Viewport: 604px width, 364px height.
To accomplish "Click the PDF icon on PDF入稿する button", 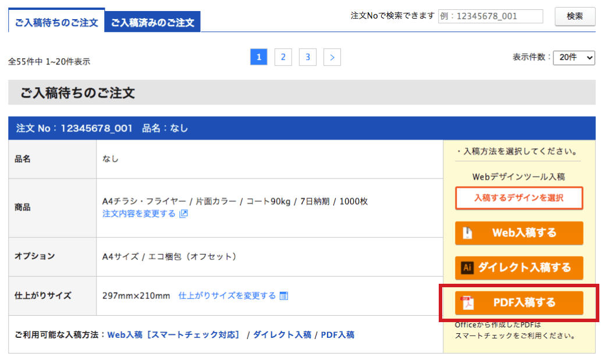I will [x=468, y=302].
